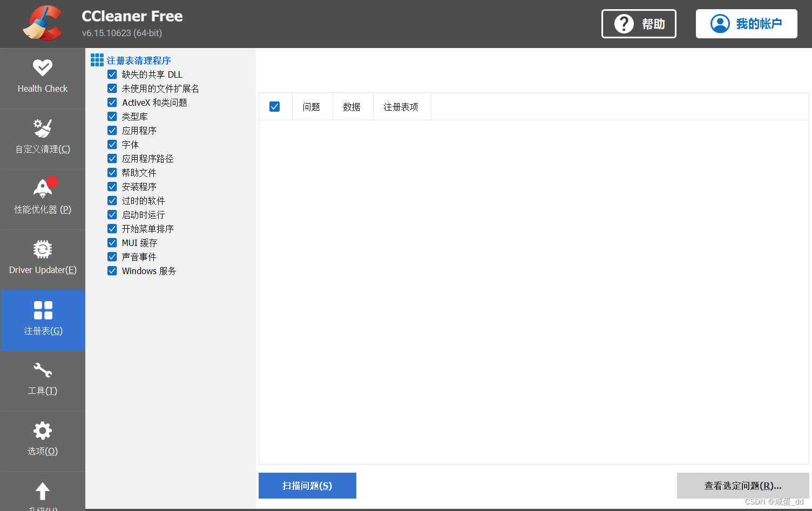The width and height of the screenshot is (812, 511).
Task: Open Driver Updater gear icon
Action: pyautogui.click(x=43, y=249)
